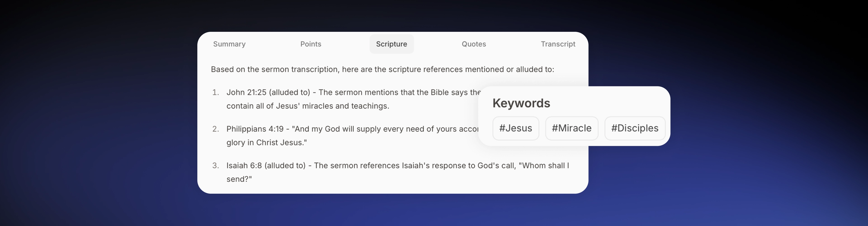View the Transcript tab
Image resolution: width=868 pixels, height=226 pixels.
click(x=558, y=44)
